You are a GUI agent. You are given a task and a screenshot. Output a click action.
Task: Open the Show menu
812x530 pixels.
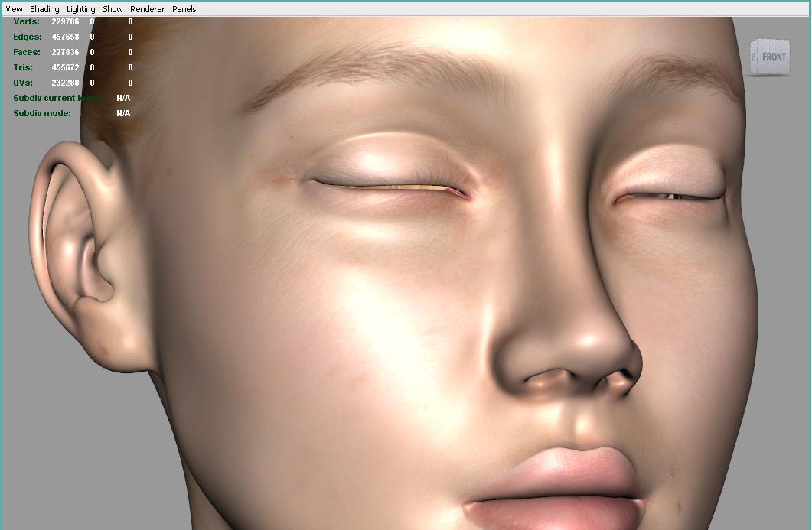[113, 9]
